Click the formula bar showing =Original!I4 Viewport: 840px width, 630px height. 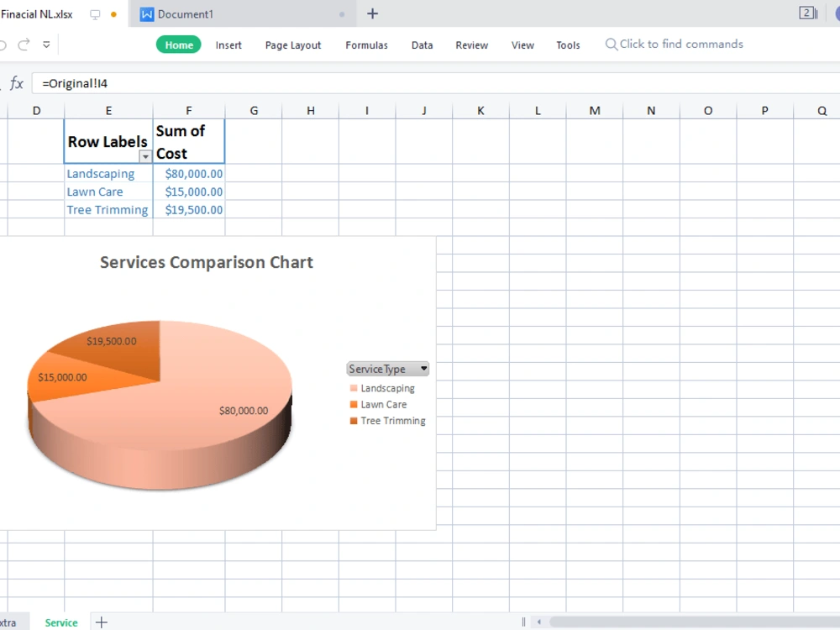[x=435, y=83]
